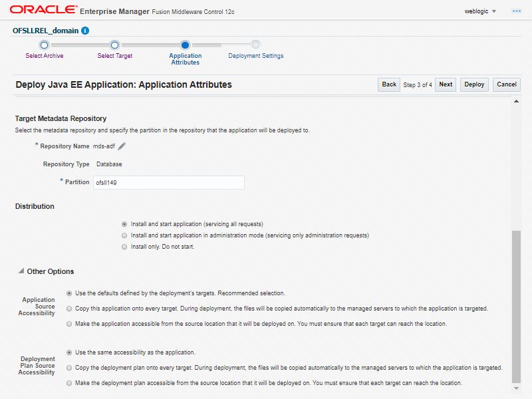Viewport: 532px width, 399px height.
Task: Click the Cancel button
Action: click(x=507, y=84)
